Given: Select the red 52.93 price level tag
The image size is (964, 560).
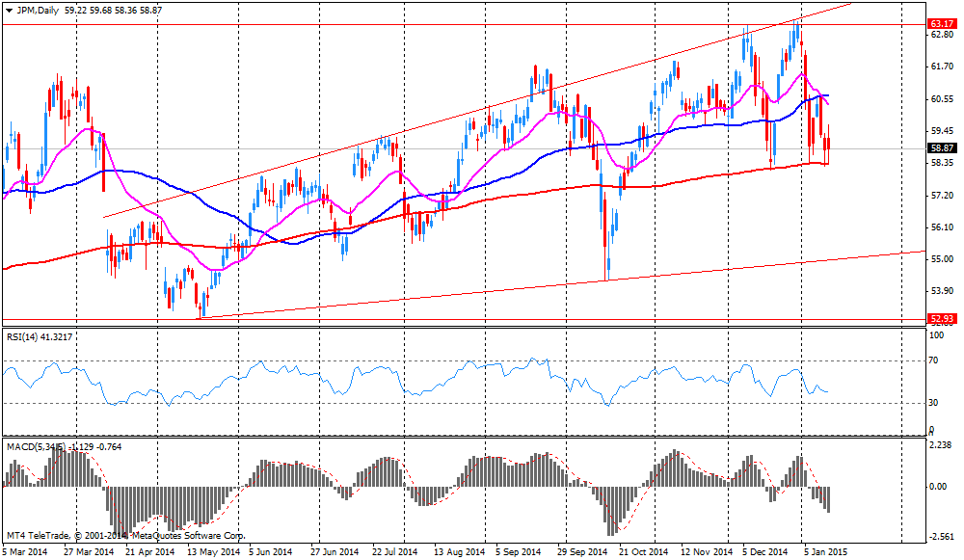Looking at the screenshot, I should pyautogui.click(x=941, y=318).
